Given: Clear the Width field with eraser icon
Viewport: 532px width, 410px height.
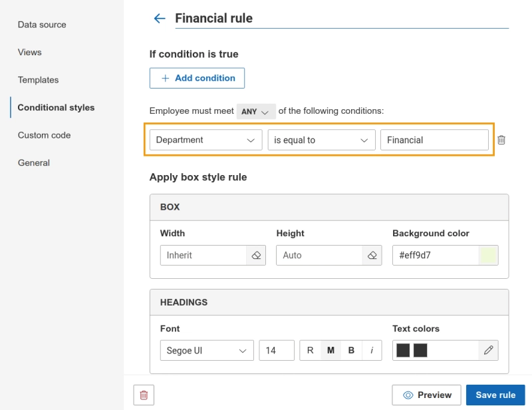Looking at the screenshot, I should click(x=256, y=255).
